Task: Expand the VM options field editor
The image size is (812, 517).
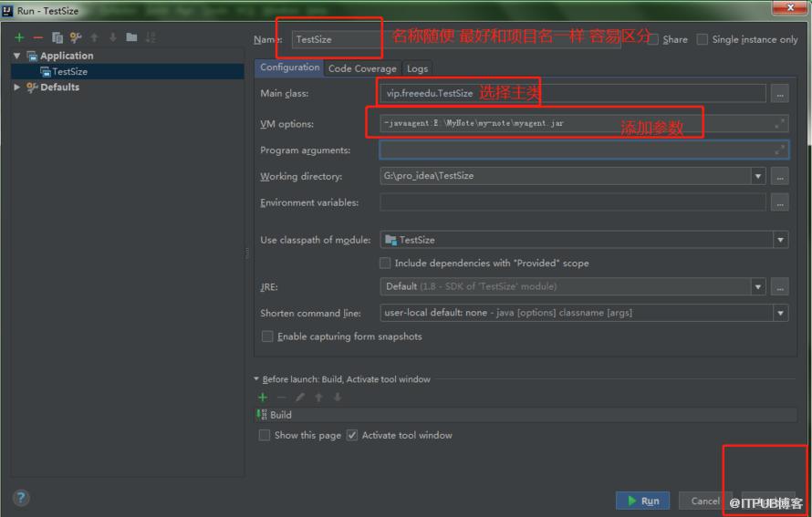Action: click(779, 124)
